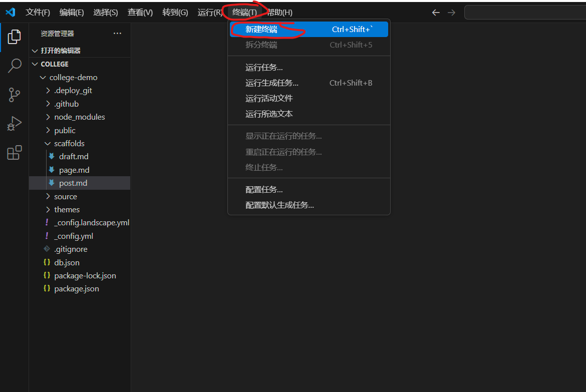Select 配置默认生成任务... menu entry
Screen dimensions: 586x392
(x=279, y=205)
